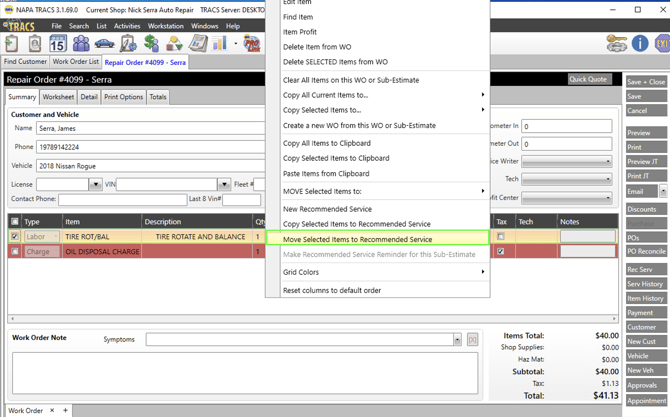Viewport: 670px width, 417px height.
Task: Open the Activities menu
Action: 127,26
